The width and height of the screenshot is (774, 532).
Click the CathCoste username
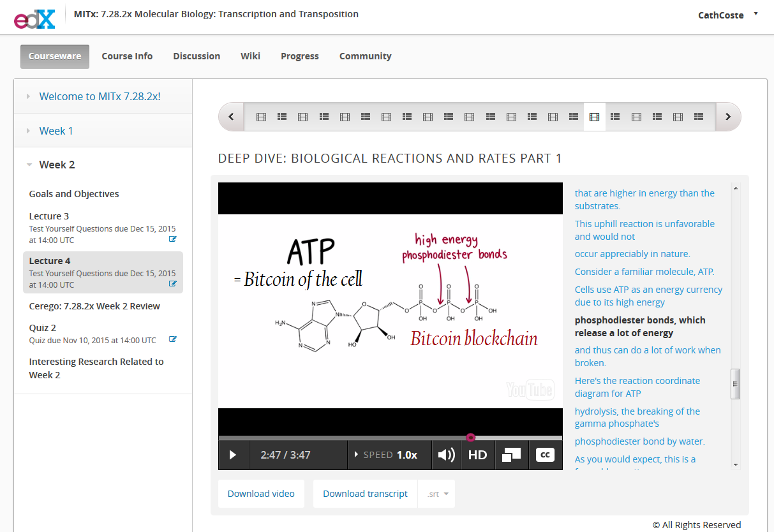[x=721, y=15]
